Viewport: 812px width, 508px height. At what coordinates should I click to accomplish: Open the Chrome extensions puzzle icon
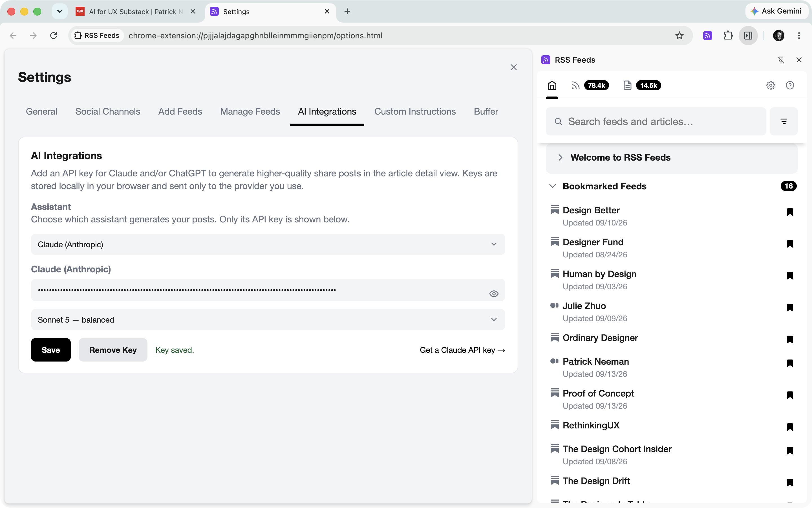tap(728, 36)
